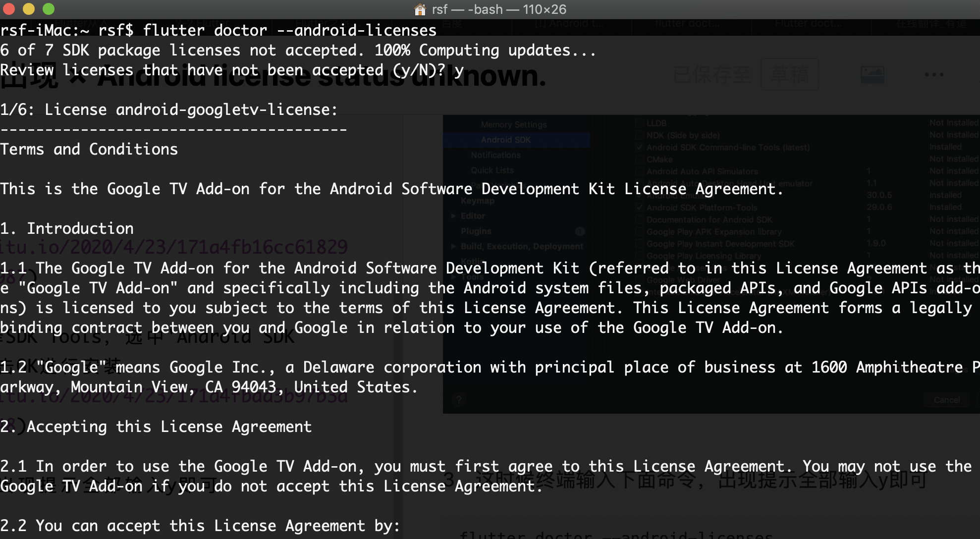Toggle Google Play Instant Development SDK checkbox
980x539 pixels.
pyautogui.click(x=639, y=244)
